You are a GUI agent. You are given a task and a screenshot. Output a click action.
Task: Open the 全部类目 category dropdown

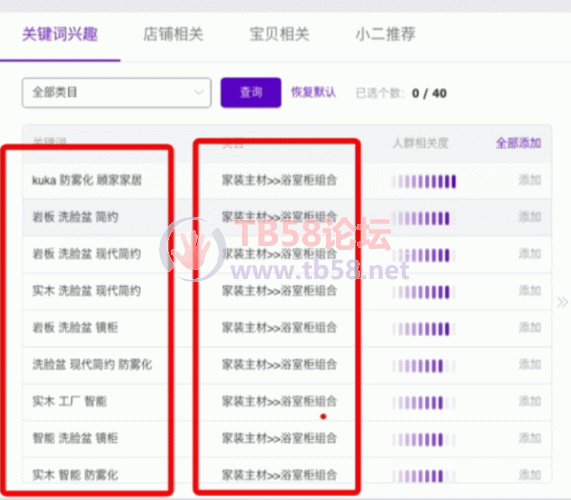(117, 92)
